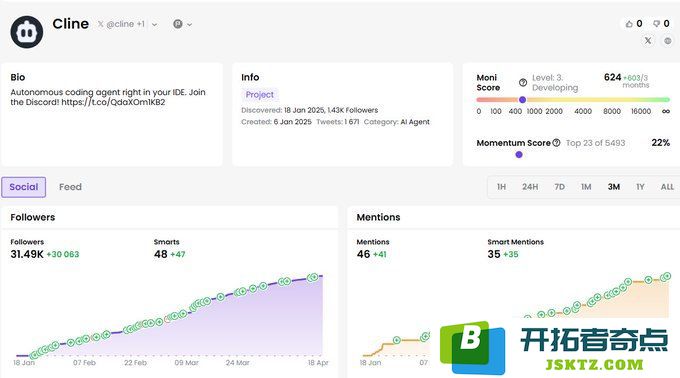This screenshot has width=680, height=378.
Task: Open the dropdown next to the round badge icon
Action: [x=190, y=25]
